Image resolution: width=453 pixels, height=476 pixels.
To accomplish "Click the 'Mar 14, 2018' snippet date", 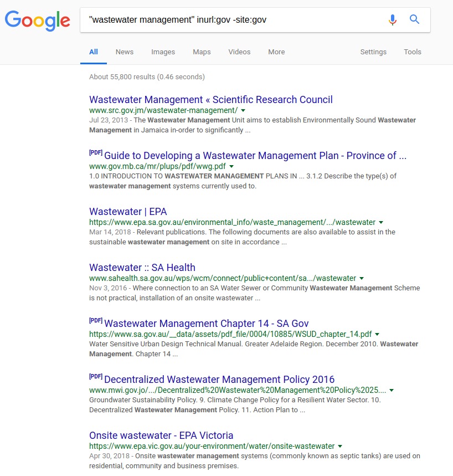I will click(x=110, y=232).
